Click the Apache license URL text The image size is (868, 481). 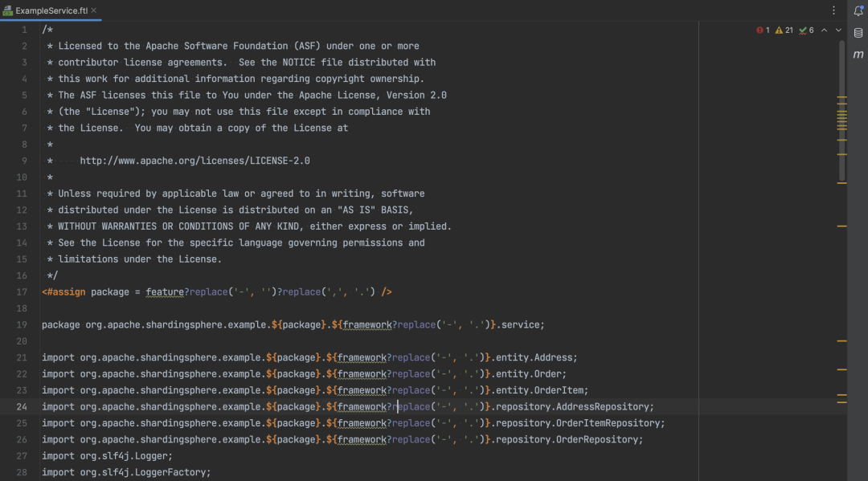194,161
